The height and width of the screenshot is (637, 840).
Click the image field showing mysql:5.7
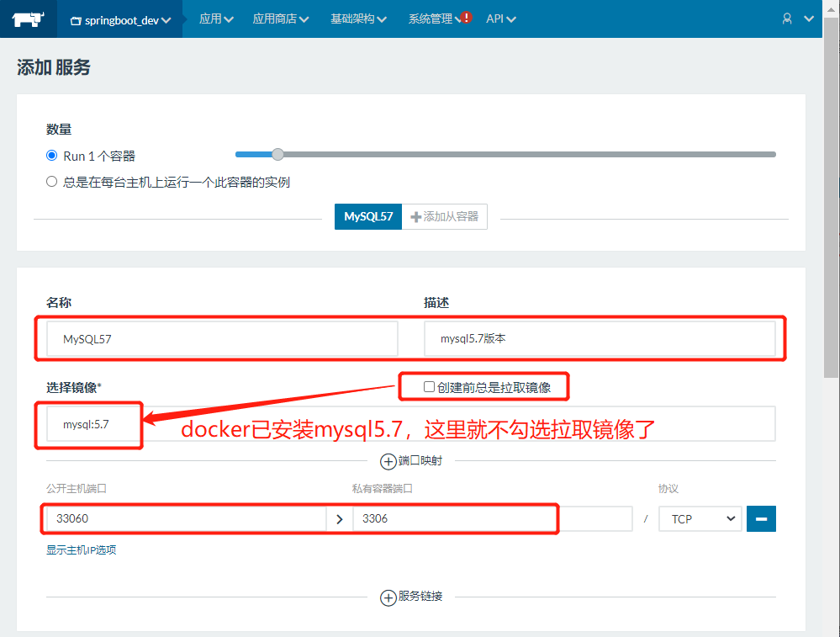tap(411, 423)
